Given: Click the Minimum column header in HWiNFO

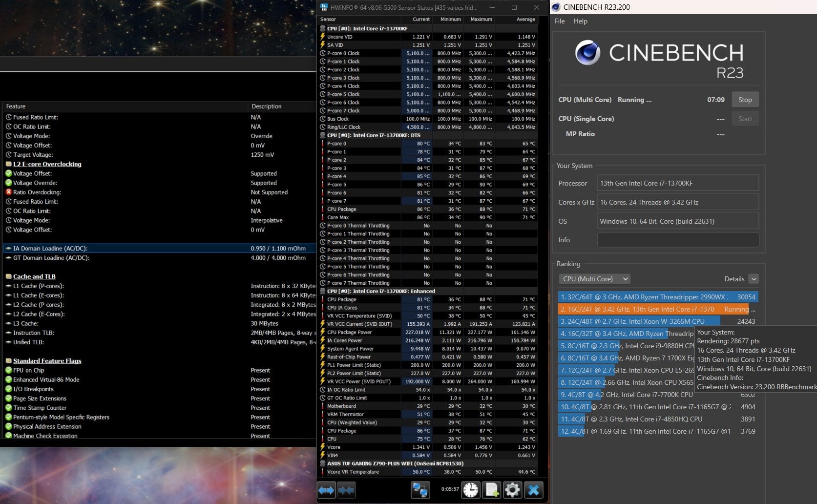Looking at the screenshot, I should (450, 20).
